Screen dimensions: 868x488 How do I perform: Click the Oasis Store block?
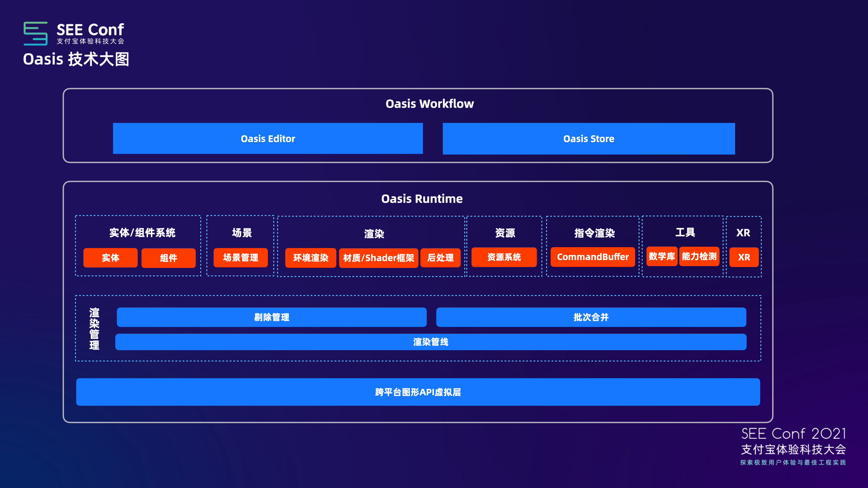588,138
